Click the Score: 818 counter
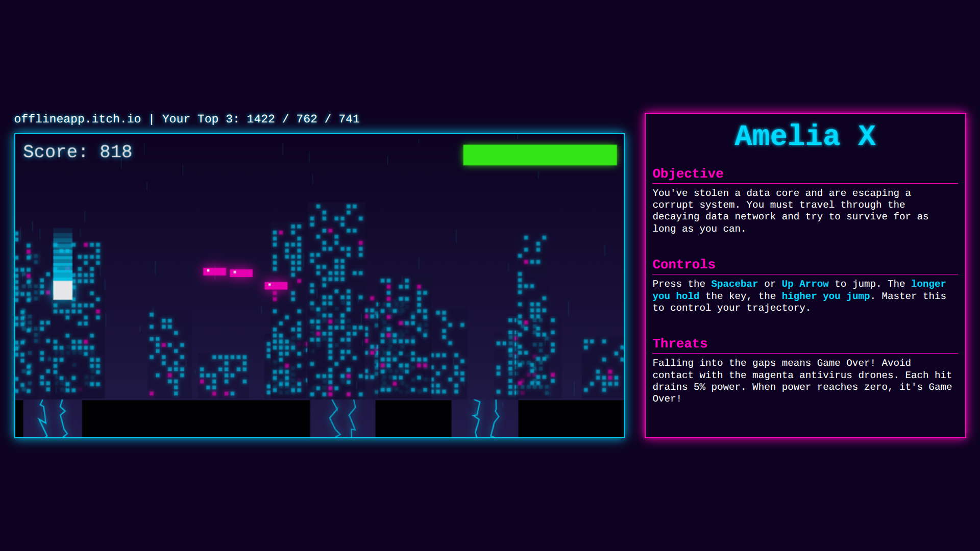The width and height of the screenshot is (980, 551). pyautogui.click(x=78, y=152)
